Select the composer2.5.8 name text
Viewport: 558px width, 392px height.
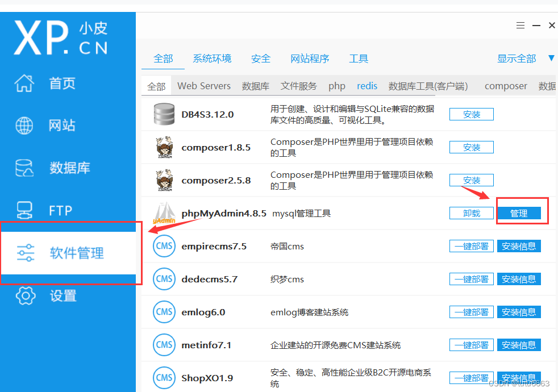point(216,180)
